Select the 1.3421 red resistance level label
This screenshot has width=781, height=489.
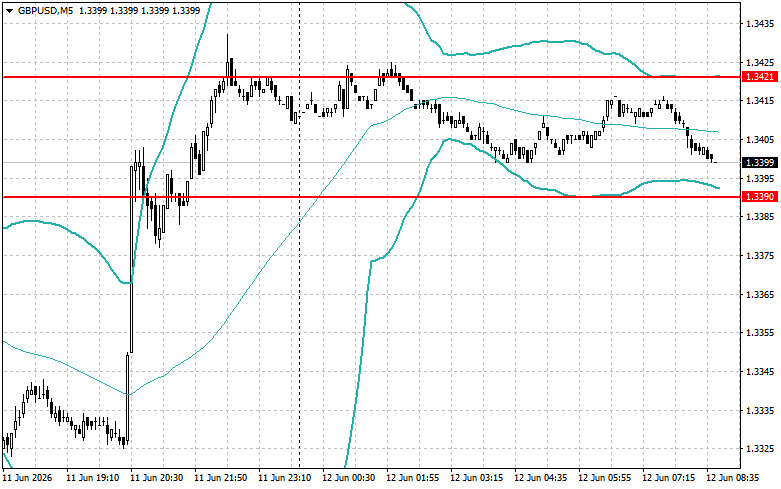coord(760,77)
